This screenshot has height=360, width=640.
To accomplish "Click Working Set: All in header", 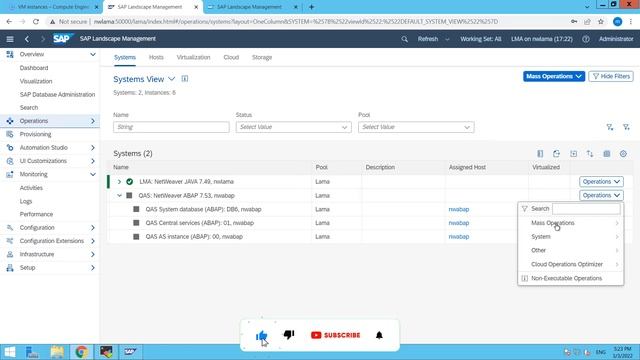I will coord(480,39).
